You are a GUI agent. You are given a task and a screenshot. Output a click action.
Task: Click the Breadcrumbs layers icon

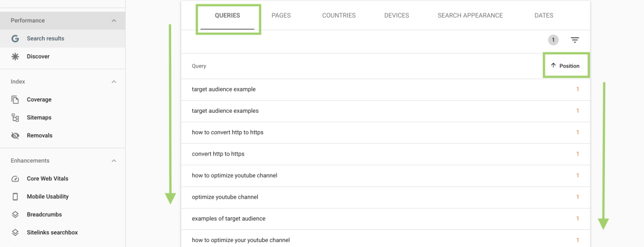click(15, 214)
